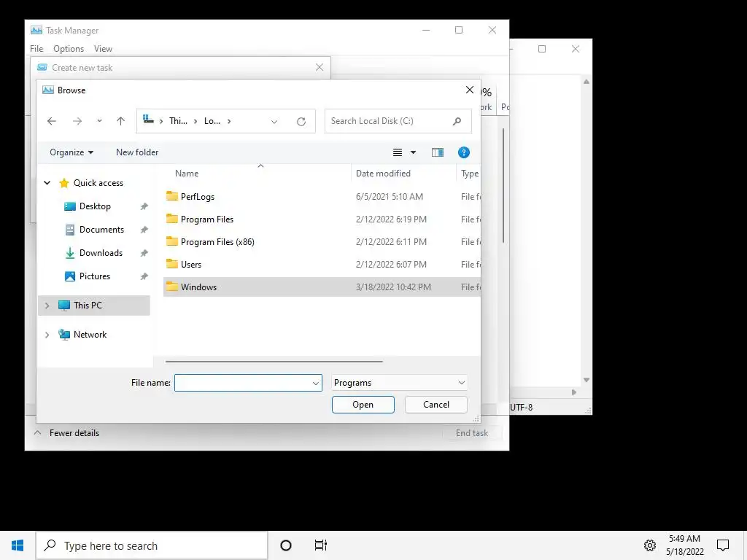Open Help via blue question mark
The height and width of the screenshot is (560, 747).
coord(463,152)
